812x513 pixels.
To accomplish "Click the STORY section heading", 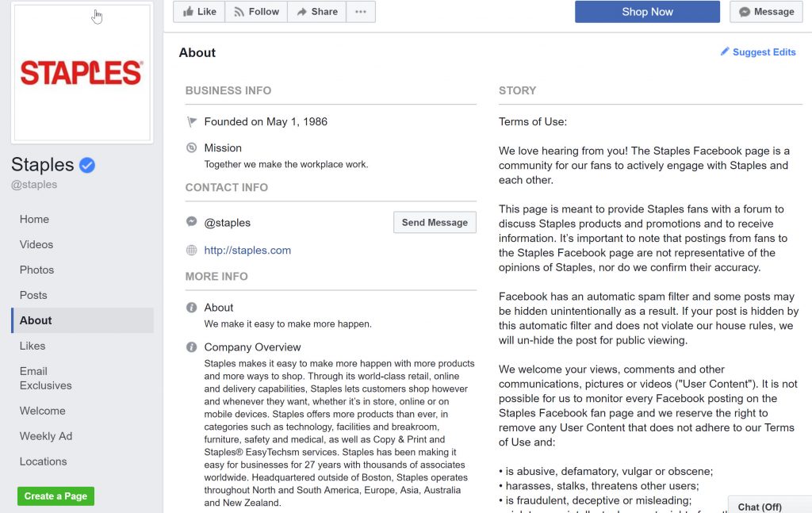I will pyautogui.click(x=517, y=90).
